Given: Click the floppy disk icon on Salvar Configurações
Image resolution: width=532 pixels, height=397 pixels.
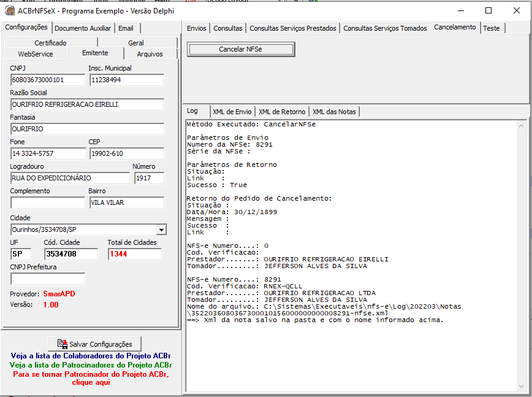Looking at the screenshot, I should [62, 344].
